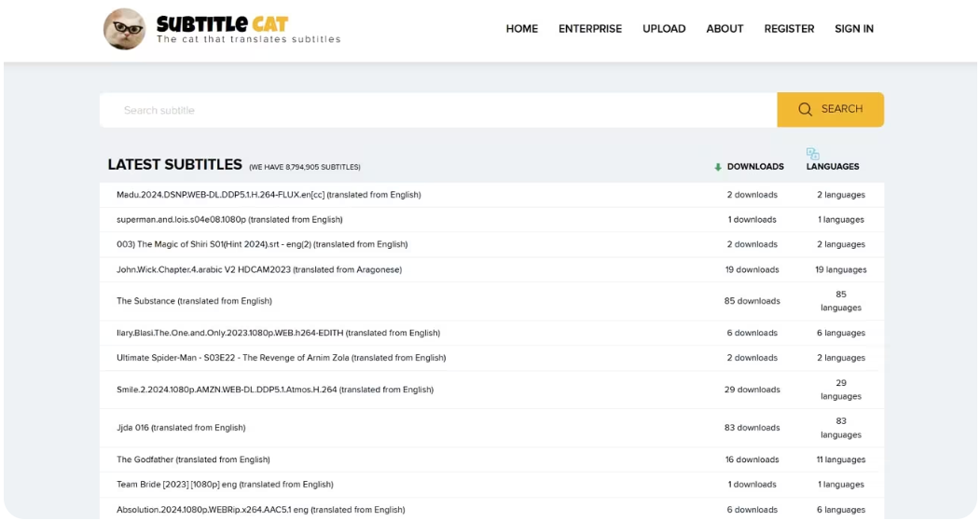
Task: Click the Subtitle Cat logo avatar
Action: [124, 29]
